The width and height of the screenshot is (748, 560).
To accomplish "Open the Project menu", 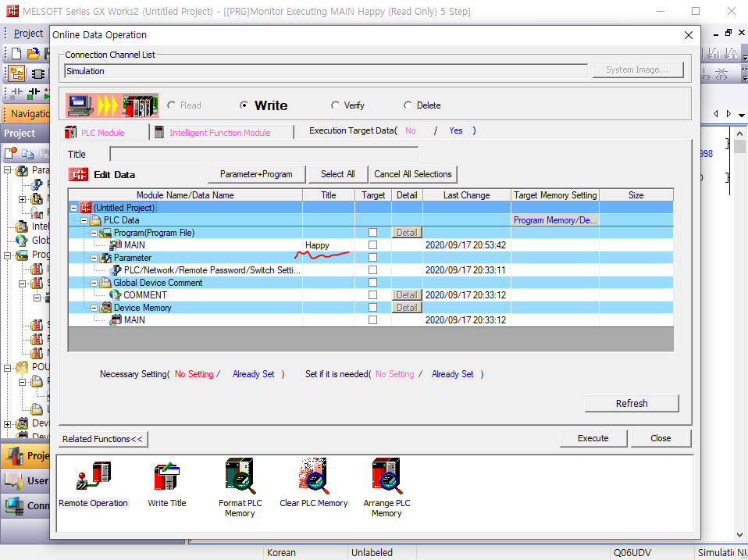I will pyautogui.click(x=28, y=34).
